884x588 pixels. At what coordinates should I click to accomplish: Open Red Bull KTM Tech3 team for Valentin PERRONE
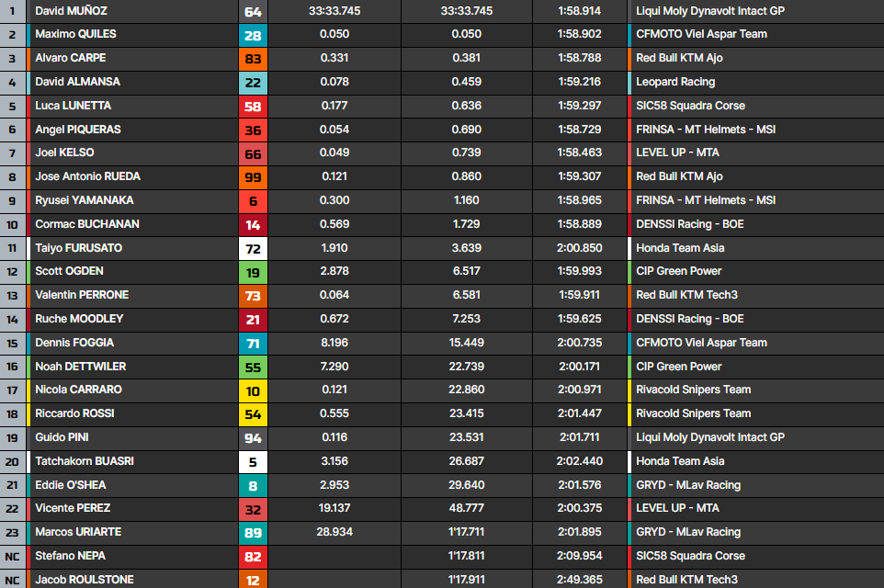click(686, 295)
